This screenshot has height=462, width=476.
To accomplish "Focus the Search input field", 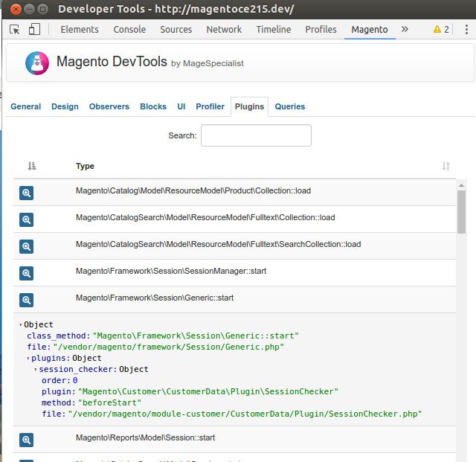I will [x=256, y=135].
